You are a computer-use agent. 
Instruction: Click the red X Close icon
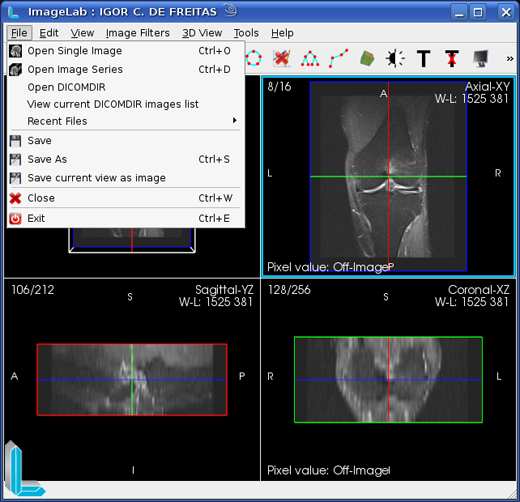[x=15, y=198]
